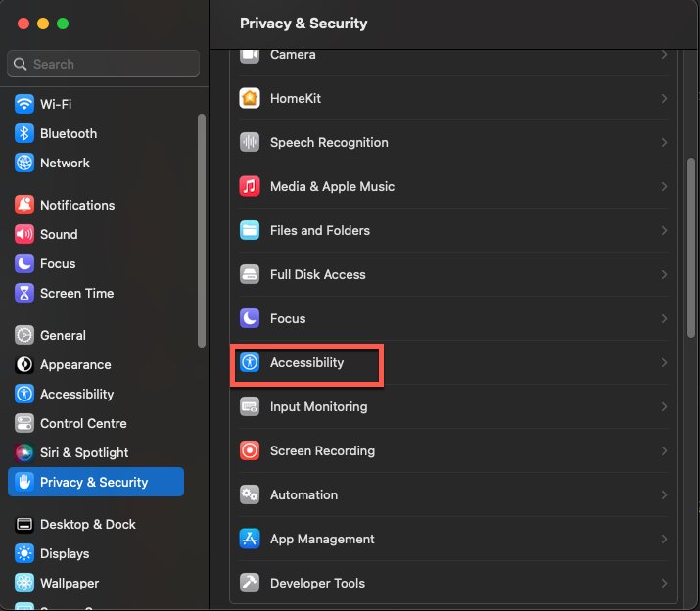Click the Input Monitoring keyboard icon
Viewport: 700px width, 611px height.
pos(250,407)
